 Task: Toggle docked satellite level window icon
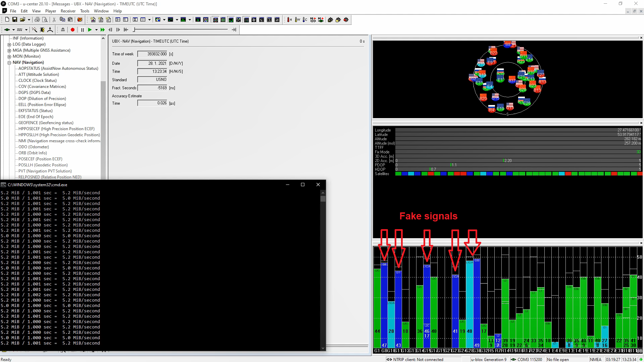[x=231, y=20]
